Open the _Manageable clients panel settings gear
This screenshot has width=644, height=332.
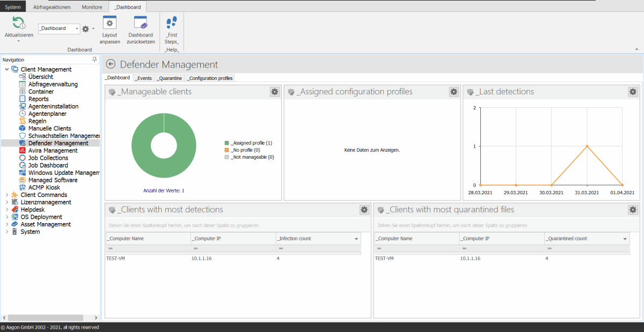274,92
